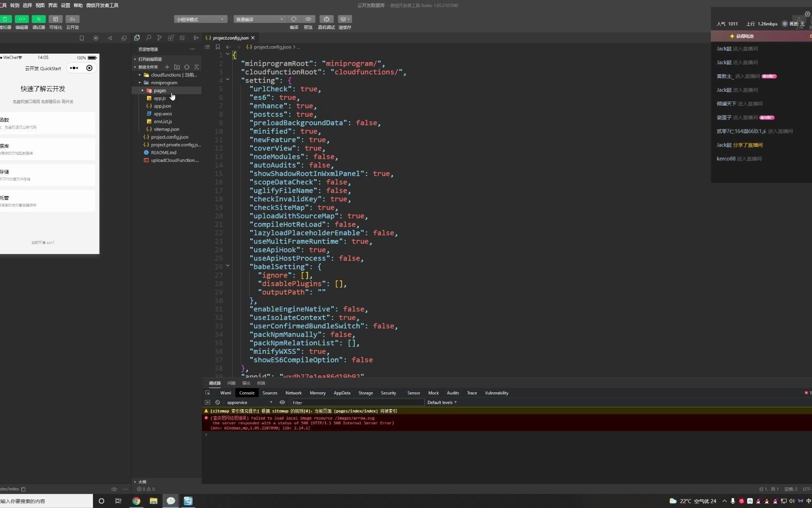Collapse the 新建文件夹 project root
The height and width of the screenshot is (508, 812).
coord(148,67)
